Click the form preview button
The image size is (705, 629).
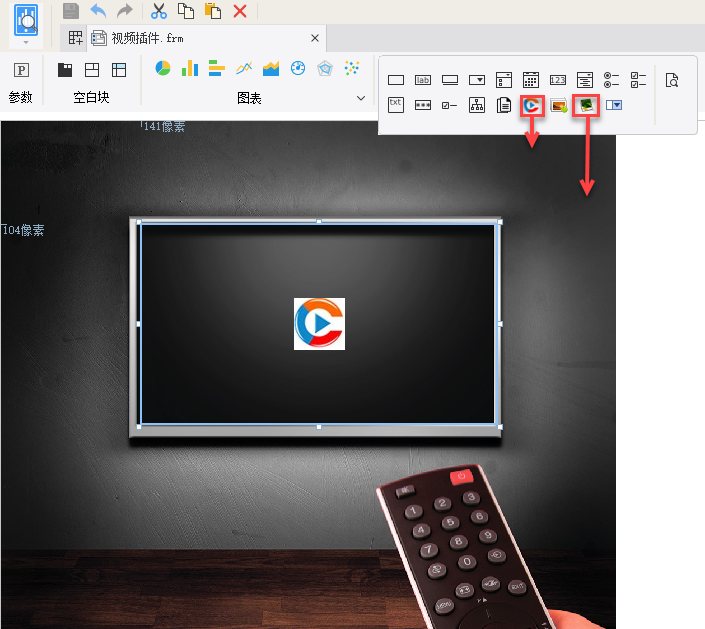point(26,20)
